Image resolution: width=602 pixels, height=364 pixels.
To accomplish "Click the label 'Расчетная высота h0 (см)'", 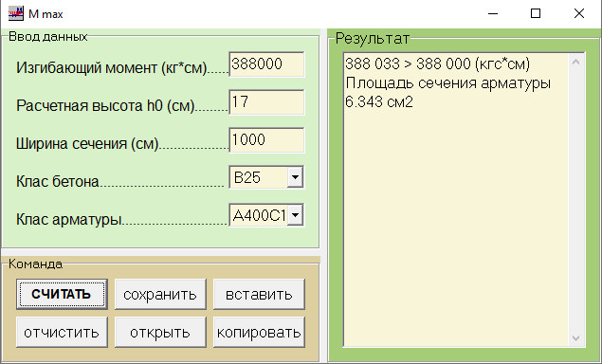I will [105, 105].
